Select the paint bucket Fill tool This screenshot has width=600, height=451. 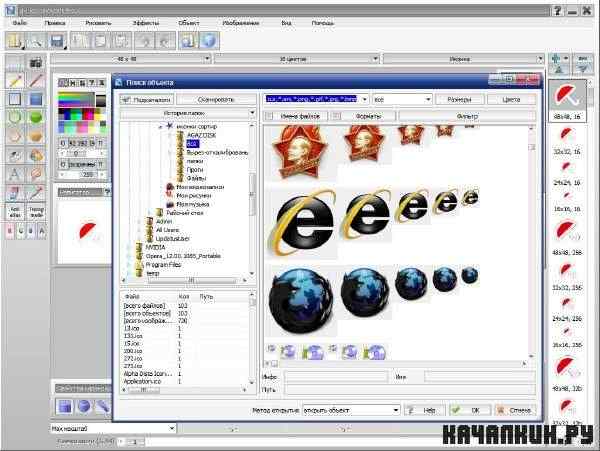coord(36,155)
